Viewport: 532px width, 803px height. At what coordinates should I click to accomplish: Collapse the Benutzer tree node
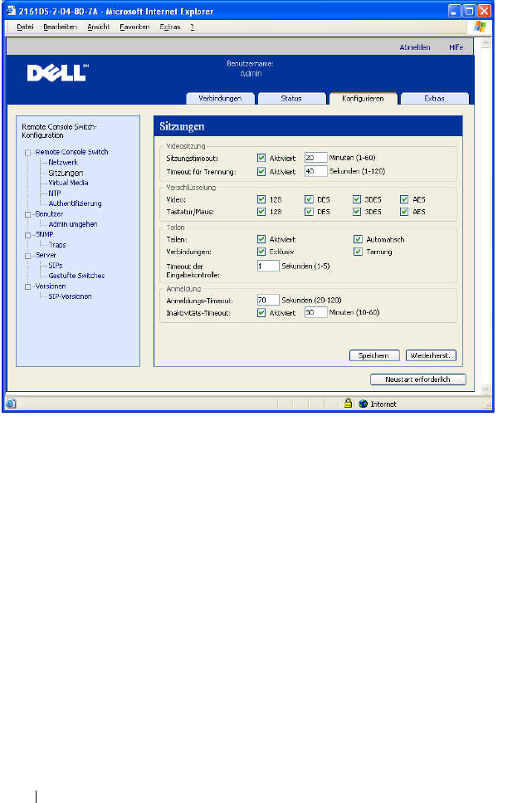tap(28, 214)
